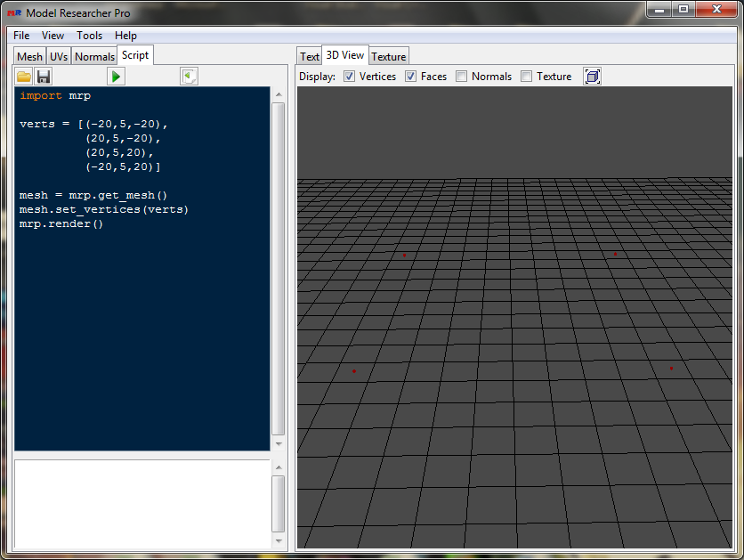Toggle the Vertices display checkbox

click(349, 77)
